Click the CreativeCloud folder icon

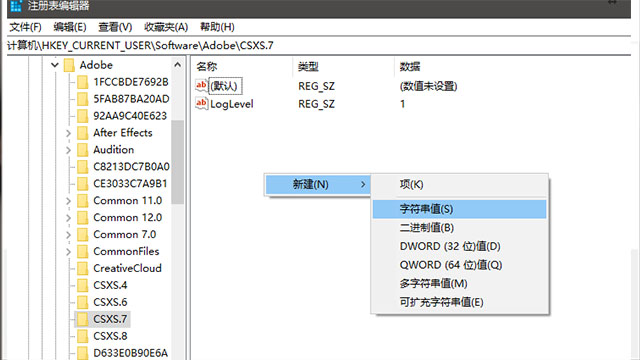pos(82,268)
